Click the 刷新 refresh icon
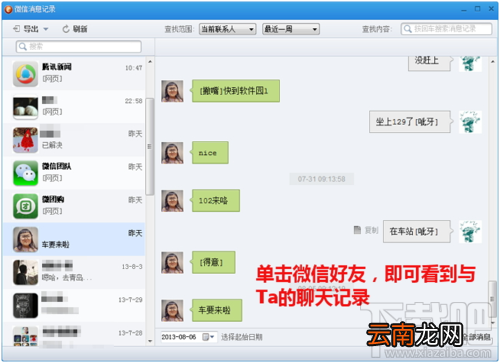This screenshot has width=500, height=363. (66, 29)
